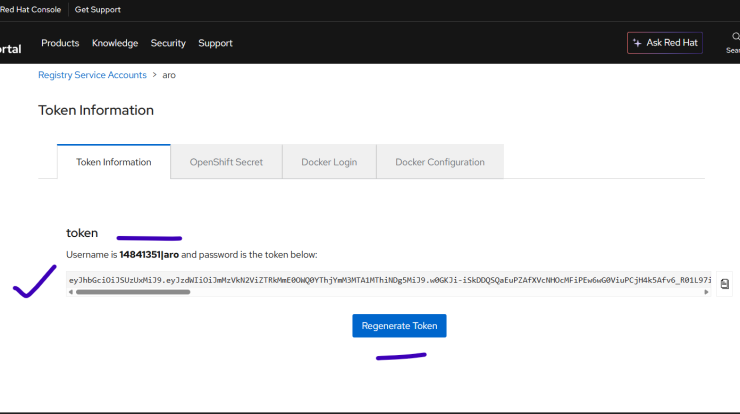Open the Security menu
This screenshot has height=414, width=740.
(x=168, y=43)
